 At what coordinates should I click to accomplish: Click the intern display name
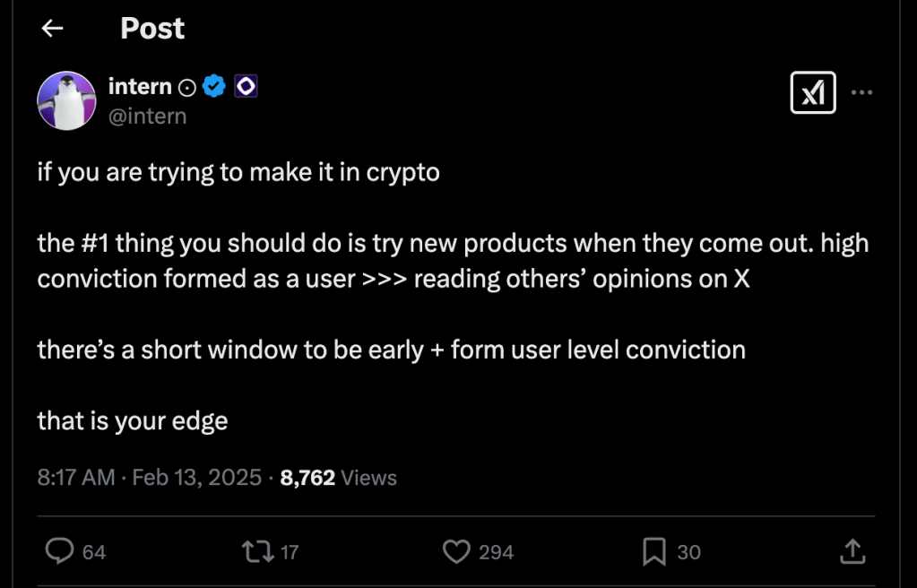[139, 87]
